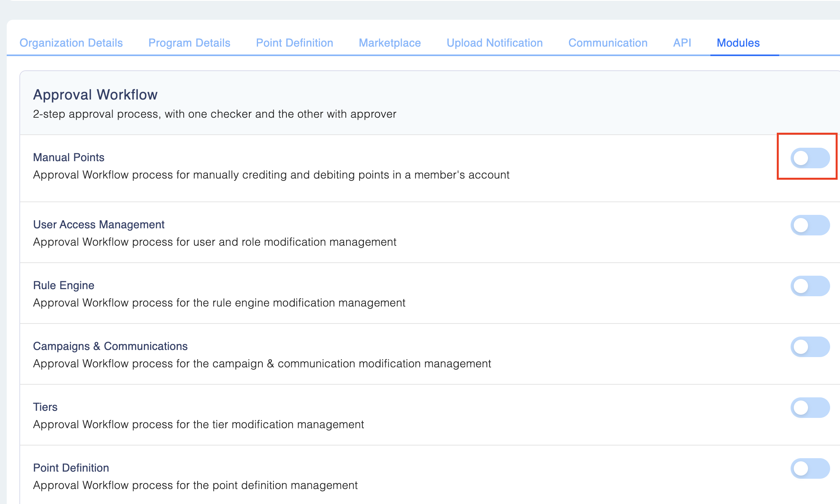The height and width of the screenshot is (504, 840).
Task: Switch on Tiers approval workflow toggle
Action: [810, 408]
